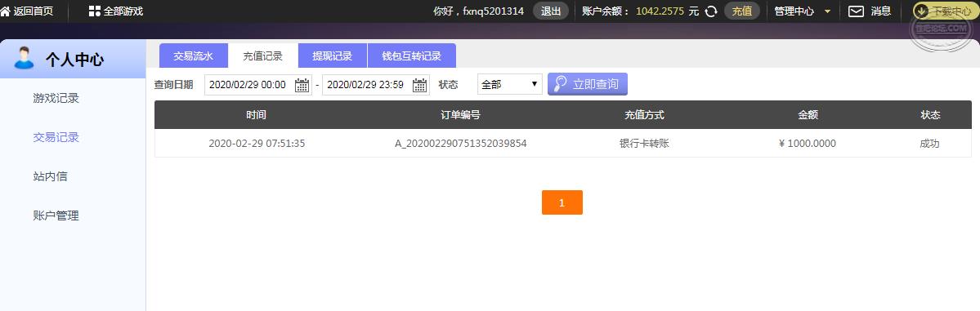980x311 pixels.
Task: Click the 充值 button in the top bar
Action: pyautogui.click(x=742, y=11)
